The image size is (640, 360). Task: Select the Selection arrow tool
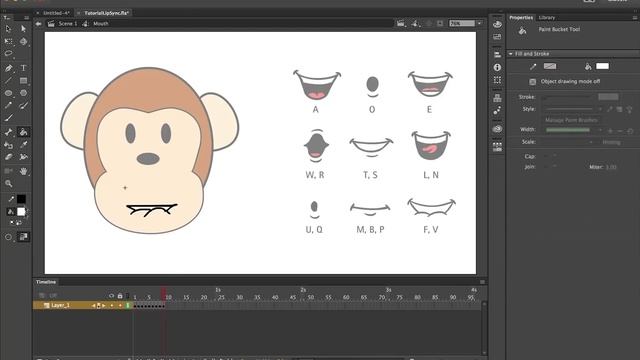(8, 29)
